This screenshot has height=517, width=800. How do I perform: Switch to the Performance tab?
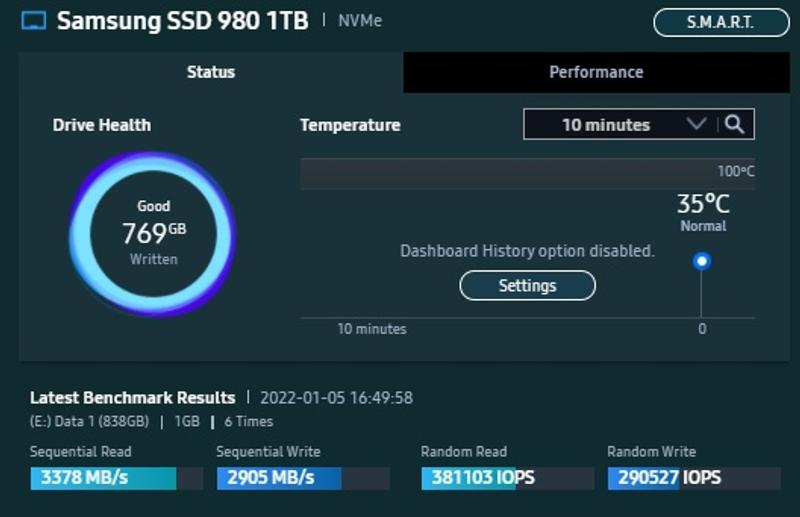pos(596,72)
